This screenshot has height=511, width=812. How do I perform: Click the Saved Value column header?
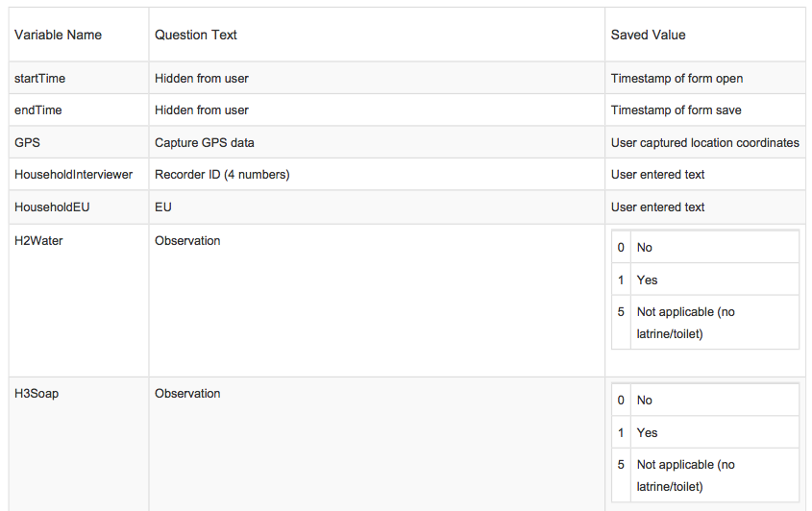(648, 35)
